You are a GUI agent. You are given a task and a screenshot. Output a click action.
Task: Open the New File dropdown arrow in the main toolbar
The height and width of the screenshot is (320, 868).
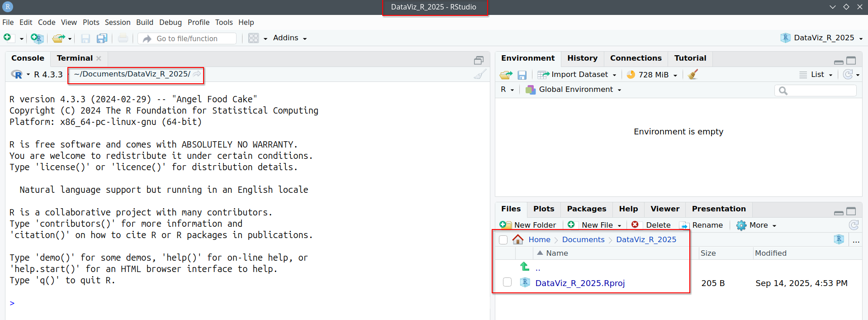[21, 39]
